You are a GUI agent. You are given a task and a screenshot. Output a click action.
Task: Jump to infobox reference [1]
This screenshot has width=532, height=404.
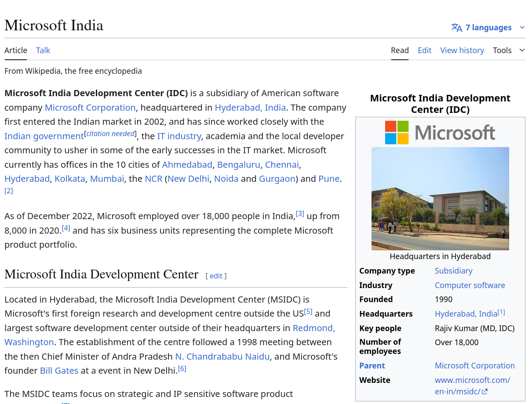point(501,312)
